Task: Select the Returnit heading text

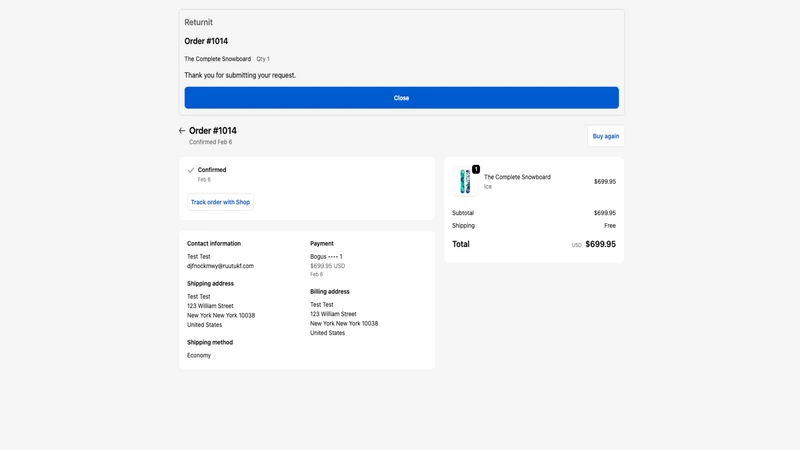Action: [198, 22]
